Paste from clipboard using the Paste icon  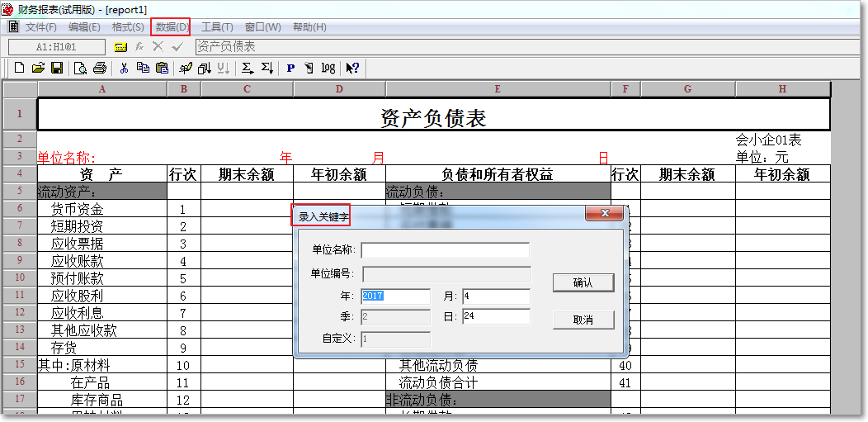pyautogui.click(x=162, y=68)
